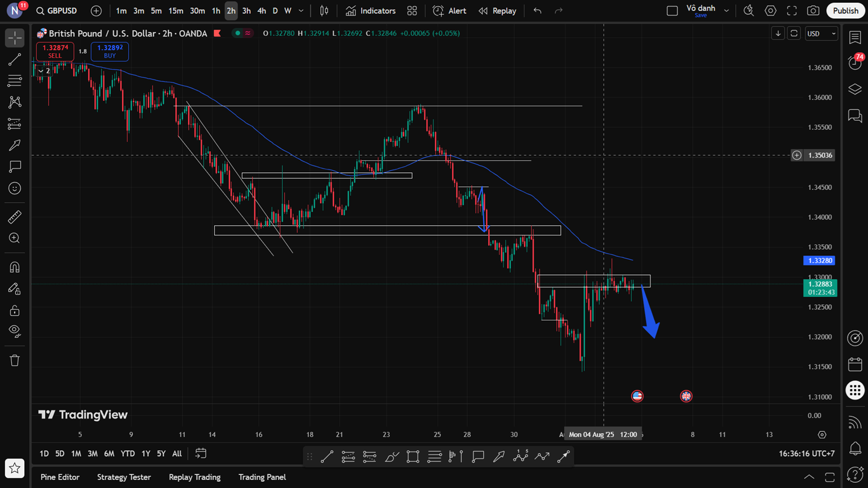The image size is (868, 488).
Task: Click the SELL 1.32874 button
Action: 55,51
